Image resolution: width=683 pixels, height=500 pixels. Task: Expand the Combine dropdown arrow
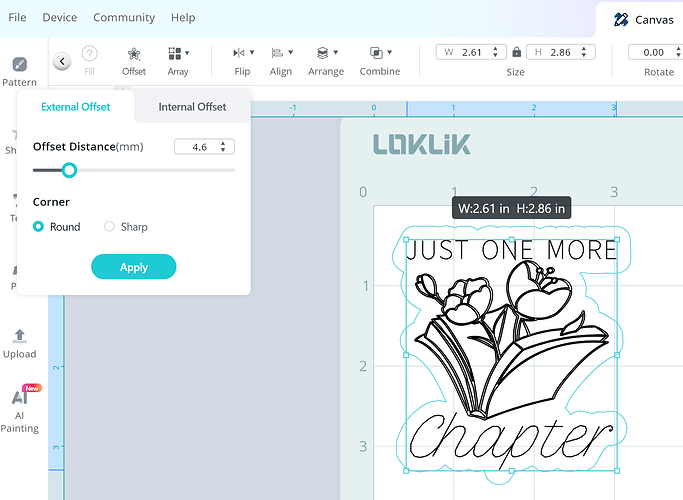point(389,52)
